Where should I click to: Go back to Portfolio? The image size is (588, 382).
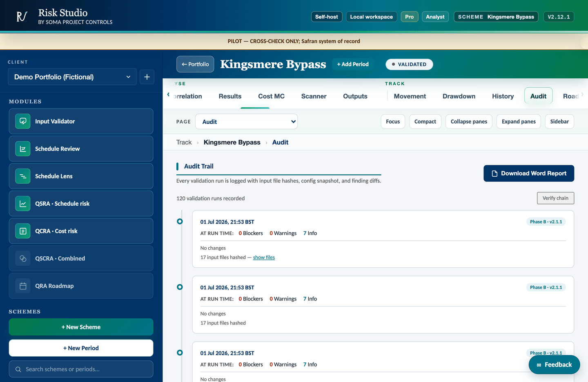(195, 64)
